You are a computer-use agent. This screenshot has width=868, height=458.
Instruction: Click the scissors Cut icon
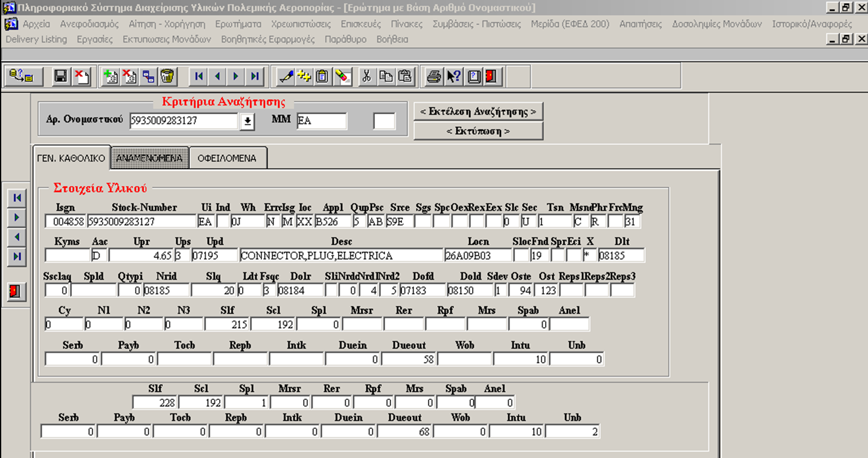366,76
